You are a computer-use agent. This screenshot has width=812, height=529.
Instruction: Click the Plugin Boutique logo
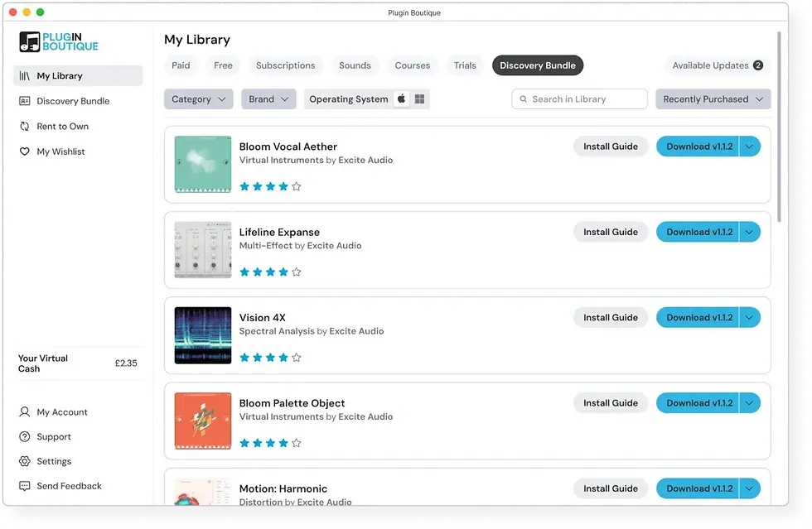tap(59, 41)
